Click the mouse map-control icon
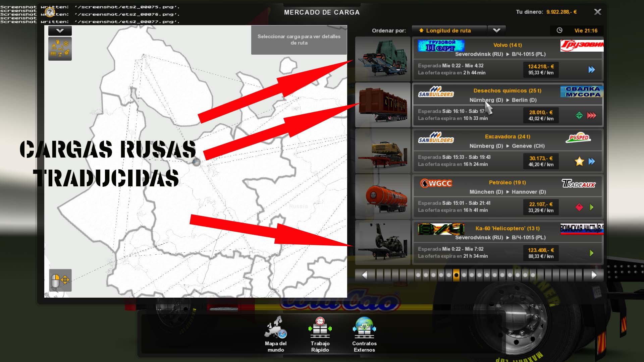 [55, 281]
